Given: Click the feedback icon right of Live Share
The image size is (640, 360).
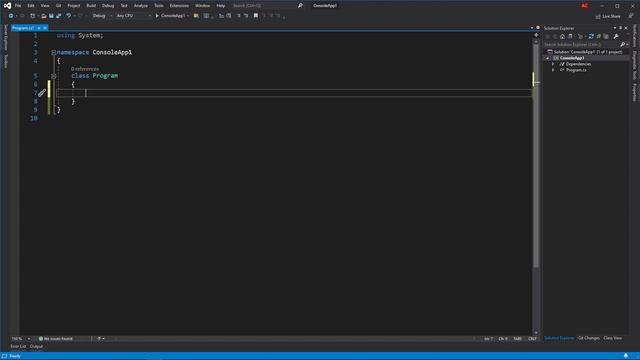Looking at the screenshot, I should (631, 16).
